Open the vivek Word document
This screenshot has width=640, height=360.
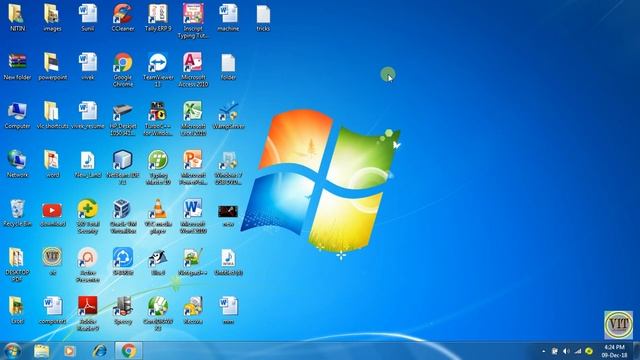point(88,66)
